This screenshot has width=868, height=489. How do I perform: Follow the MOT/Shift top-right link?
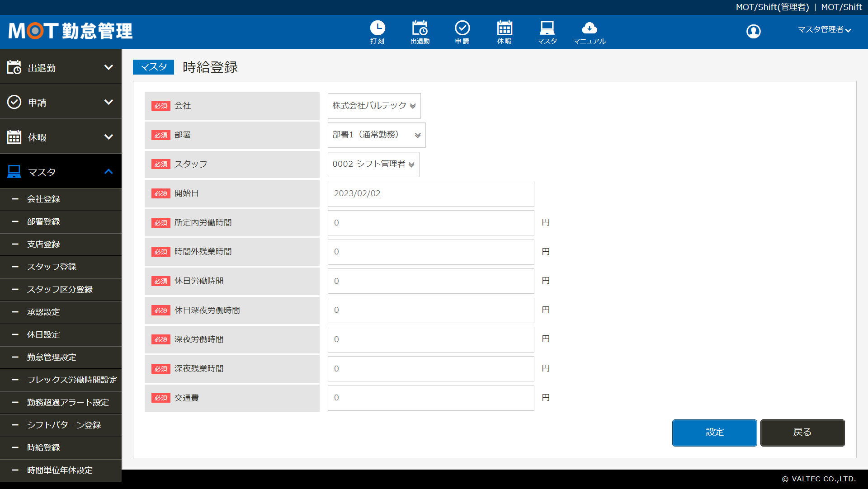[841, 7]
